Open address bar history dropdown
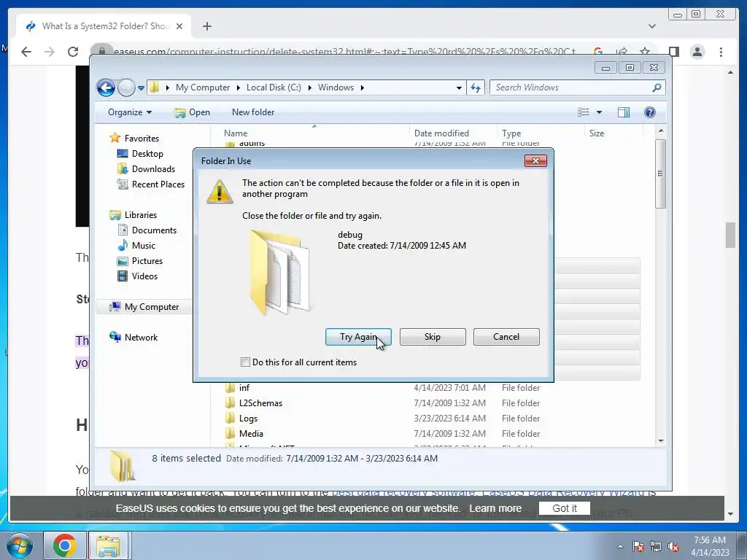The height and width of the screenshot is (560, 747). point(459,87)
